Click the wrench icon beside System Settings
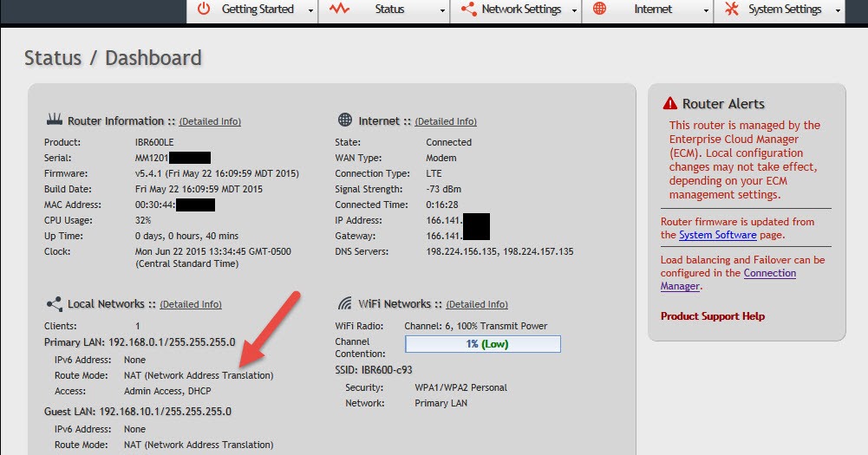Image resolution: width=868 pixels, height=455 pixels. click(x=732, y=9)
